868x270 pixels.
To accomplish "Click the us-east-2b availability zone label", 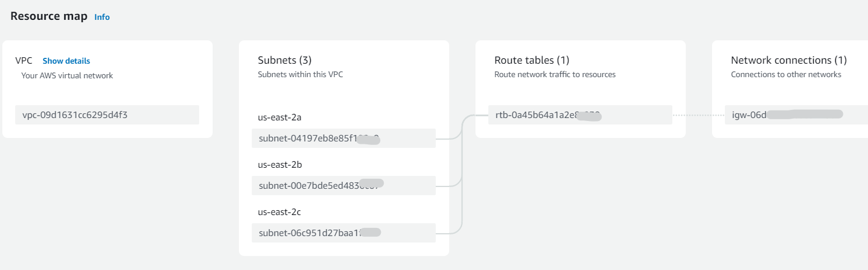I will [280, 165].
